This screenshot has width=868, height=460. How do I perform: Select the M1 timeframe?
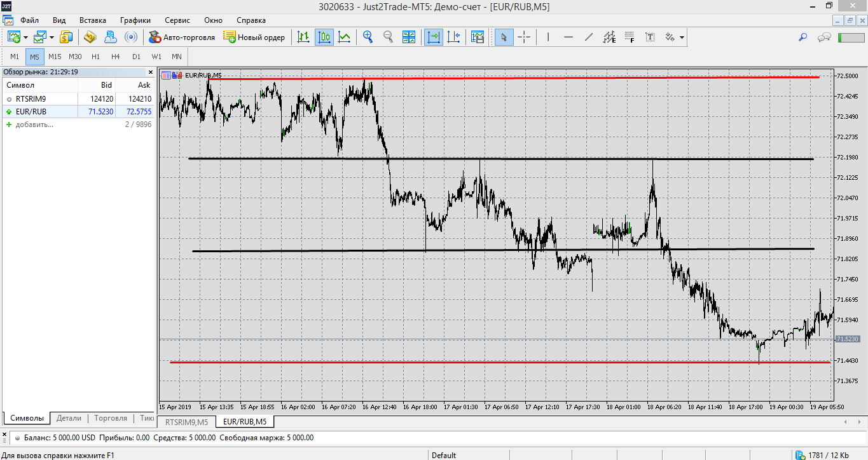click(x=15, y=57)
